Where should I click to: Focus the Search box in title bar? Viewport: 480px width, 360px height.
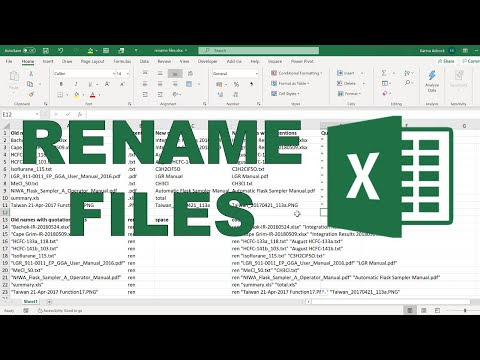[259, 50]
